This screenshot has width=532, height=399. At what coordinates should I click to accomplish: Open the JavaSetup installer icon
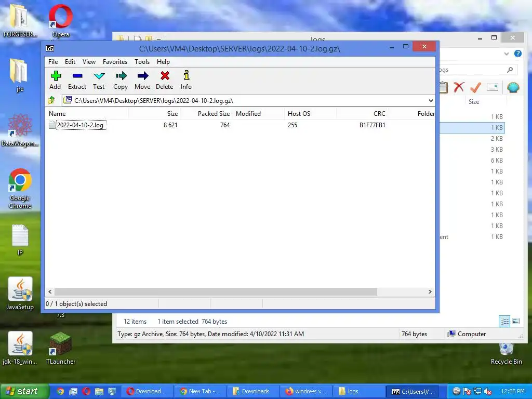pyautogui.click(x=20, y=294)
